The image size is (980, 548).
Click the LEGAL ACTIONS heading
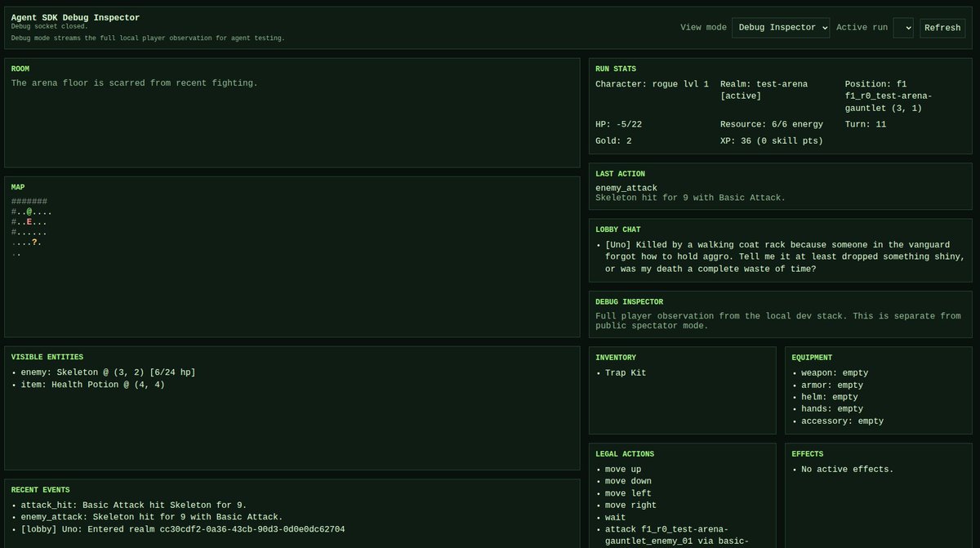click(625, 453)
